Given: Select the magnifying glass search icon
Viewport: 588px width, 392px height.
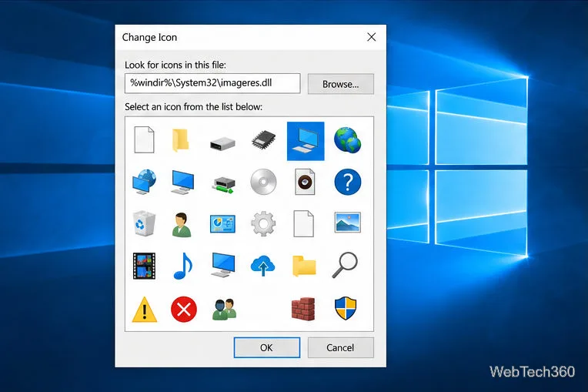Looking at the screenshot, I should 345,265.
